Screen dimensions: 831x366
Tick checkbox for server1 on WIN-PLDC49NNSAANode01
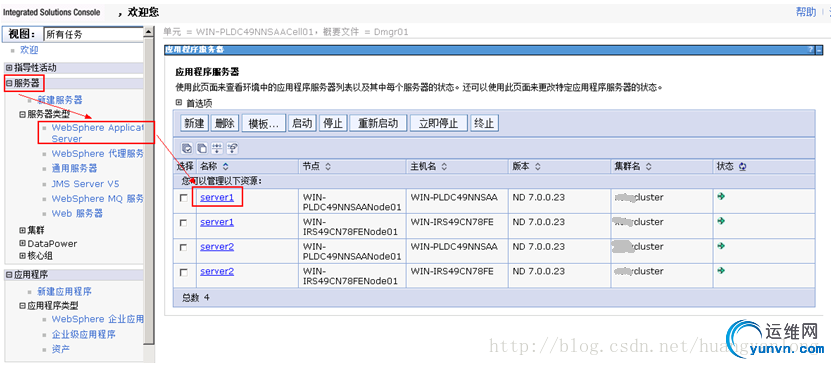(x=184, y=198)
